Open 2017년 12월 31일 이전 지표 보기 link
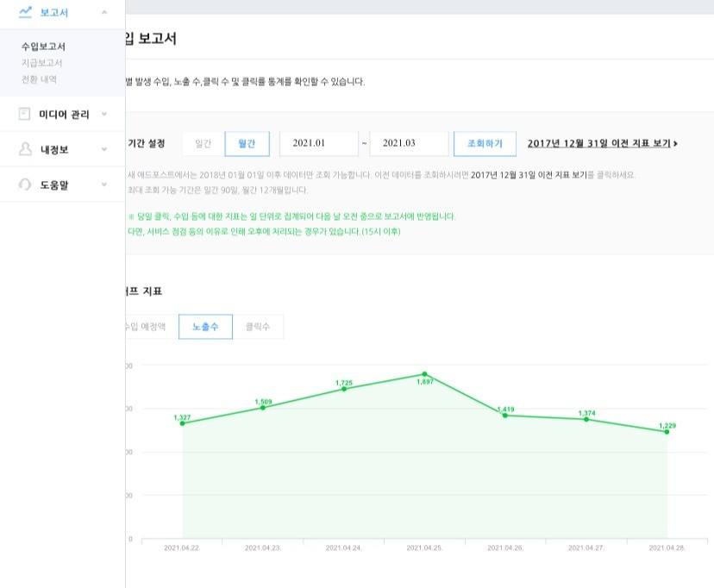The height and width of the screenshot is (588, 714). pos(602,143)
